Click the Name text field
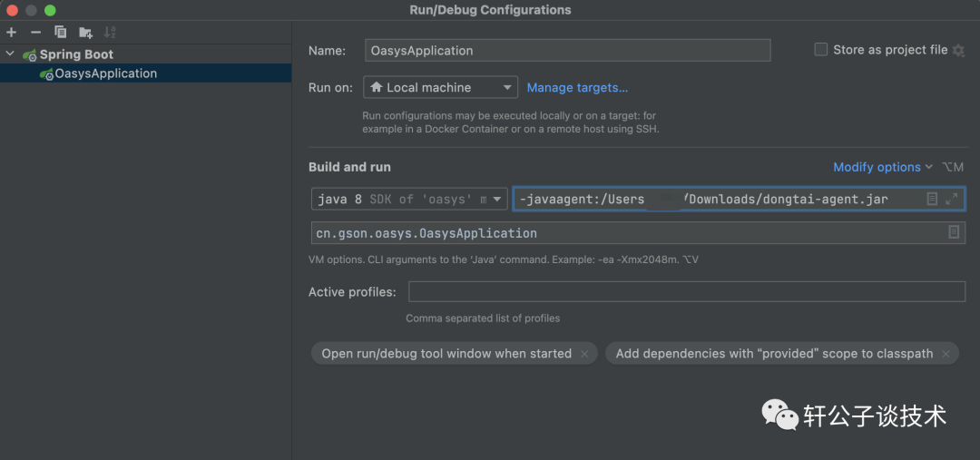This screenshot has width=980, height=460. point(567,51)
